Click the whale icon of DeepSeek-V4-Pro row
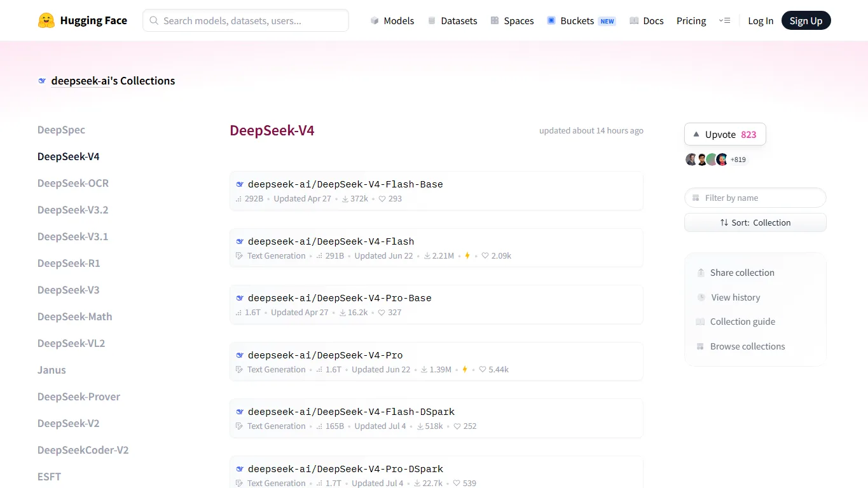The height and width of the screenshot is (488, 868). click(240, 355)
